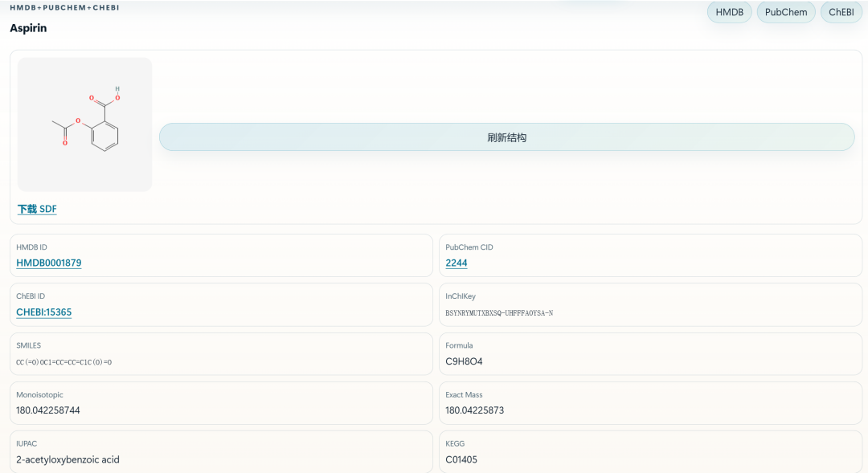Click the Aspirin page title

pos(28,28)
